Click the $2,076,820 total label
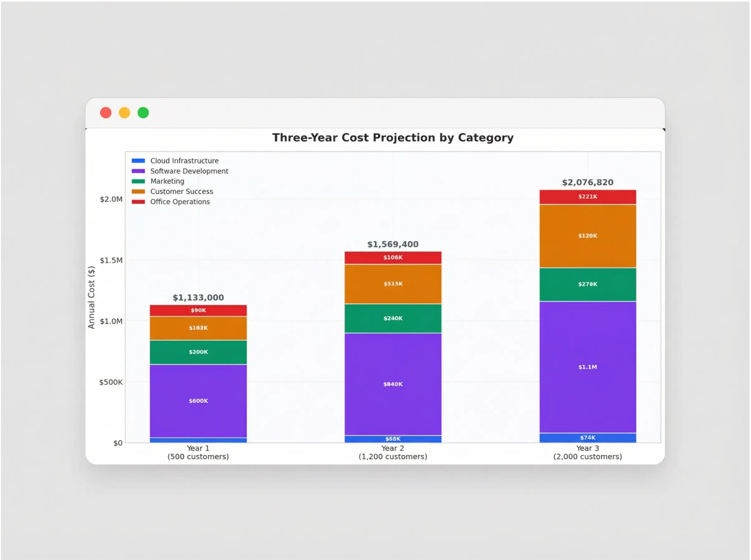 coord(587,183)
